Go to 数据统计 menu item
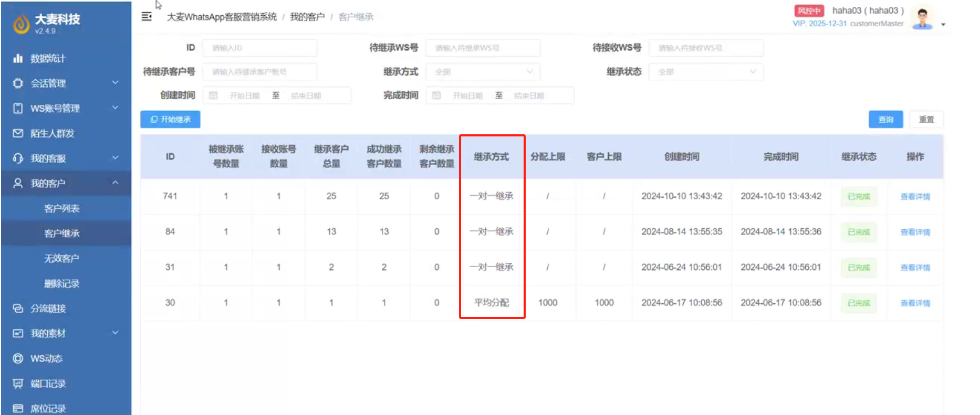 pos(48,58)
